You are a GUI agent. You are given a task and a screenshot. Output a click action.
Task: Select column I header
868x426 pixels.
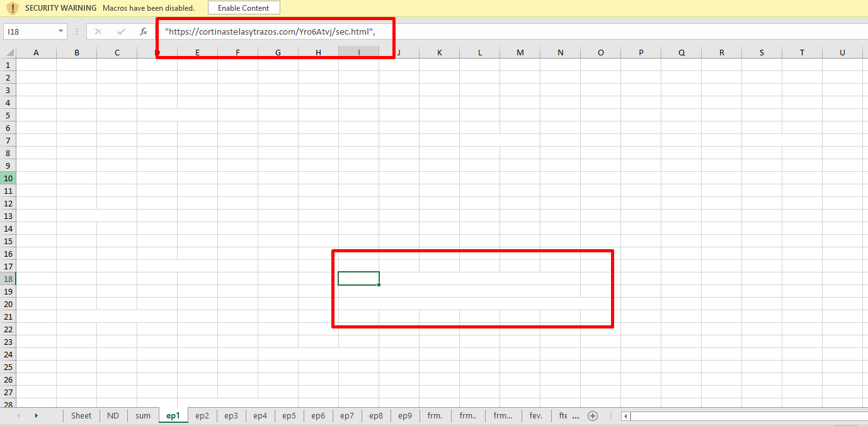coord(359,52)
